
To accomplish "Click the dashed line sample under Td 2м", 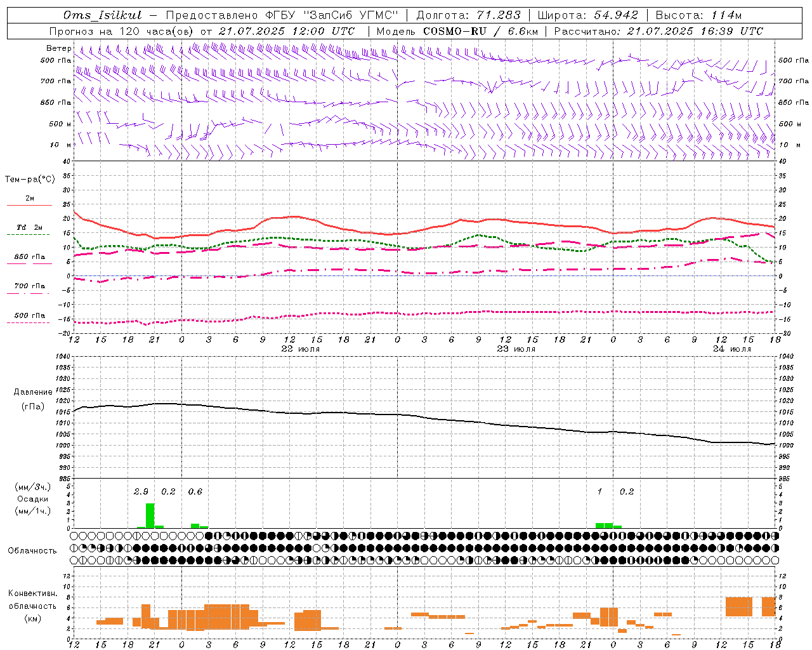I will tap(29, 234).
